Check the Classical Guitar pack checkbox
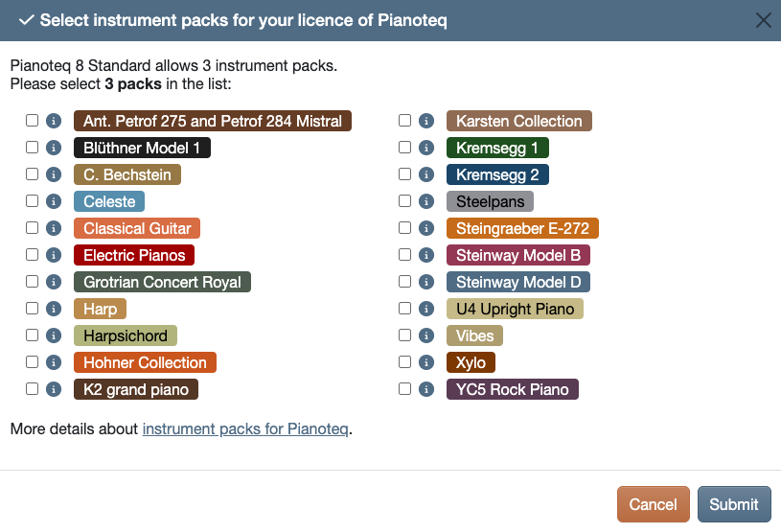 32,227
